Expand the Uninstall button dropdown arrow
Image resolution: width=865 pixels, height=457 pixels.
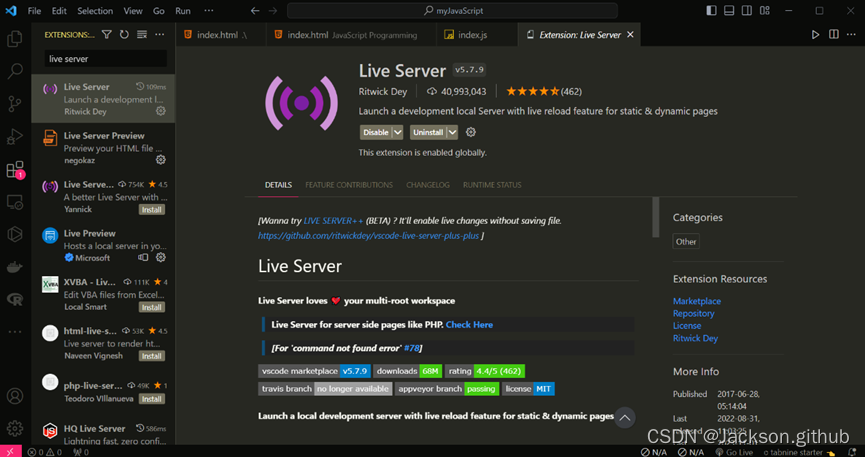[452, 132]
